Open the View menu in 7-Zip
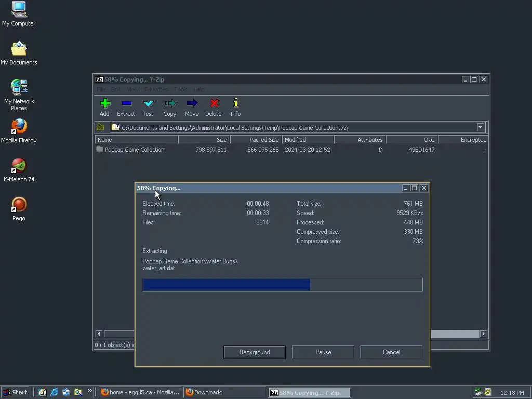 [132, 89]
